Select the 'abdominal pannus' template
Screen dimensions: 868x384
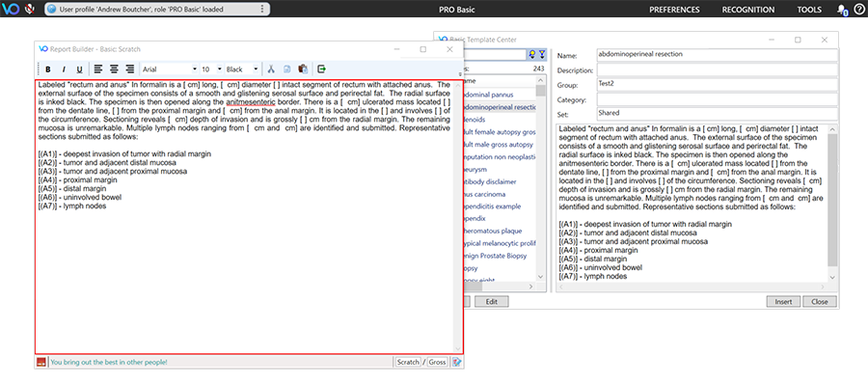[x=500, y=95]
